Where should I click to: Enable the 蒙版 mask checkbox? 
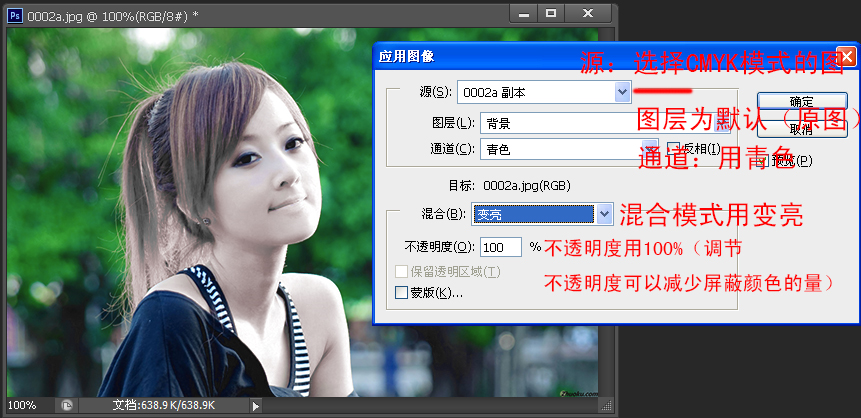click(x=401, y=293)
